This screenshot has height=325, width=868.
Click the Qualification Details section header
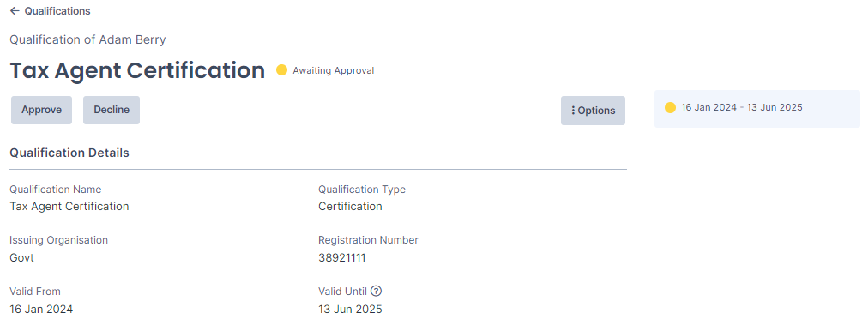pos(69,153)
